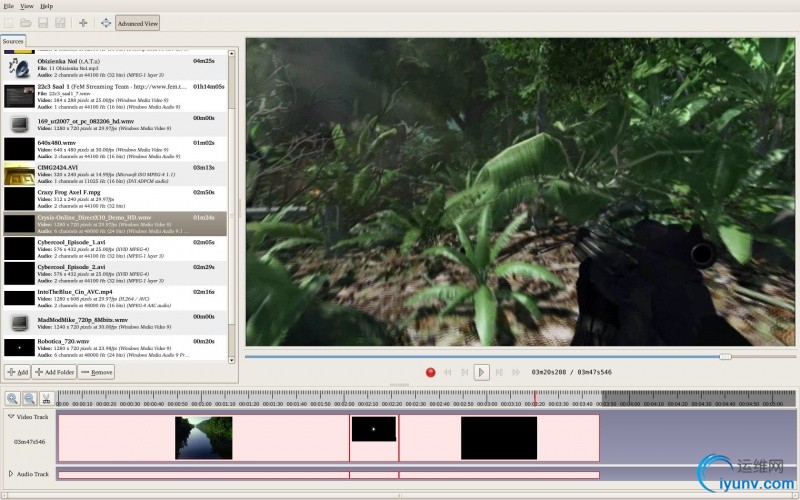
Task: Zoom out on the timeline
Action: (x=29, y=398)
